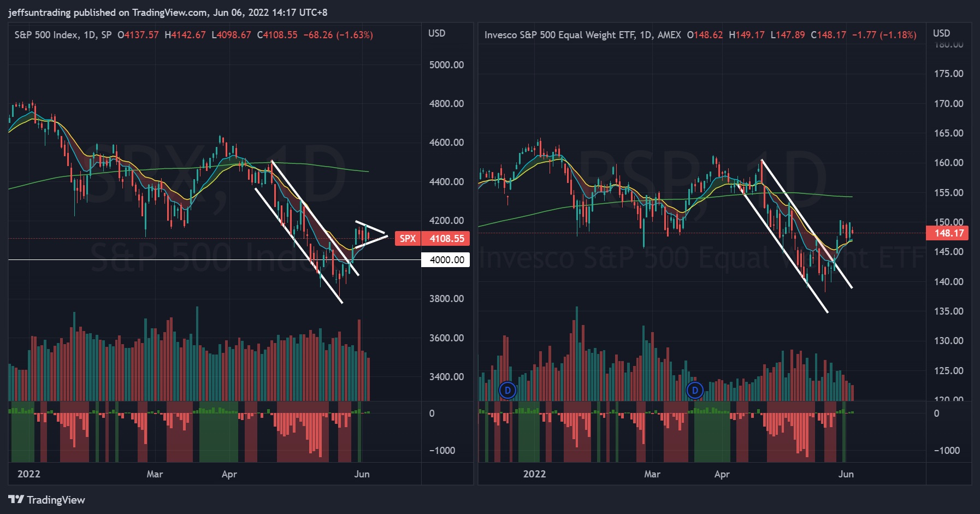
Task: Click the 4400.00 price axis label
Action: [x=446, y=182]
